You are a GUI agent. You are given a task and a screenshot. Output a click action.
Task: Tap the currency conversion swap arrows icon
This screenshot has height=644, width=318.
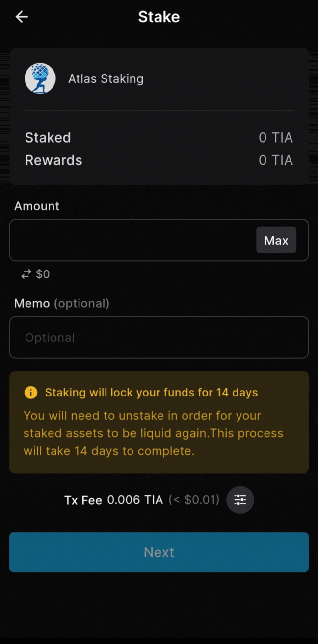[x=26, y=274]
